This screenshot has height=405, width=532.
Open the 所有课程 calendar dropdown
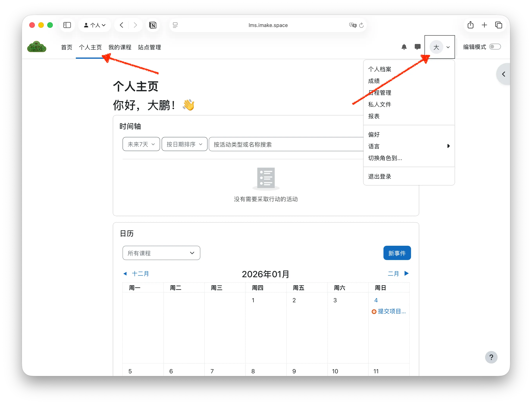(x=161, y=253)
